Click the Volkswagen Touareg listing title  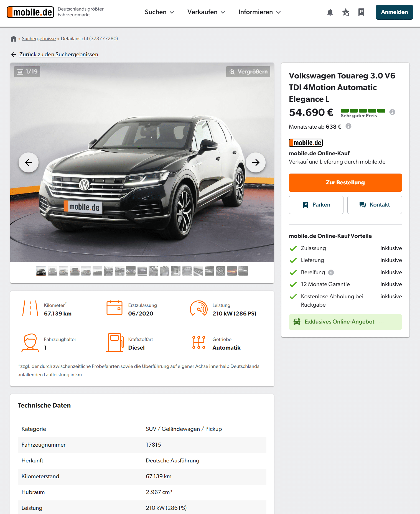pos(342,87)
